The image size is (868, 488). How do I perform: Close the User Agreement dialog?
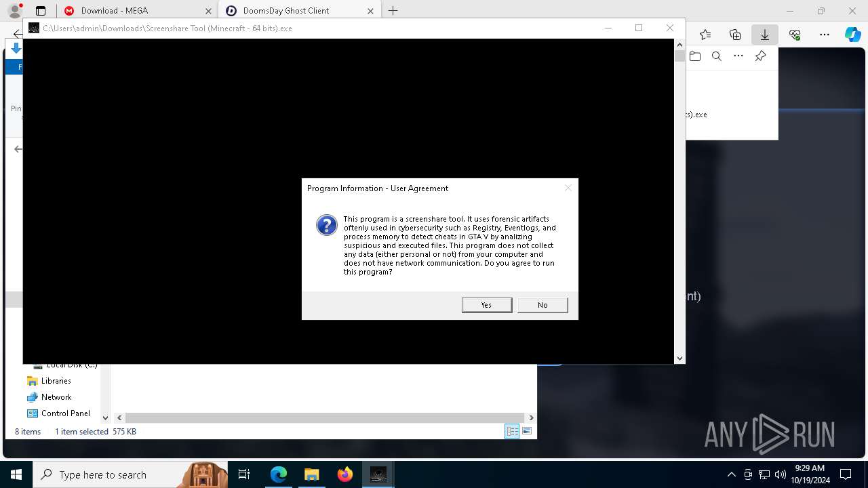point(568,188)
